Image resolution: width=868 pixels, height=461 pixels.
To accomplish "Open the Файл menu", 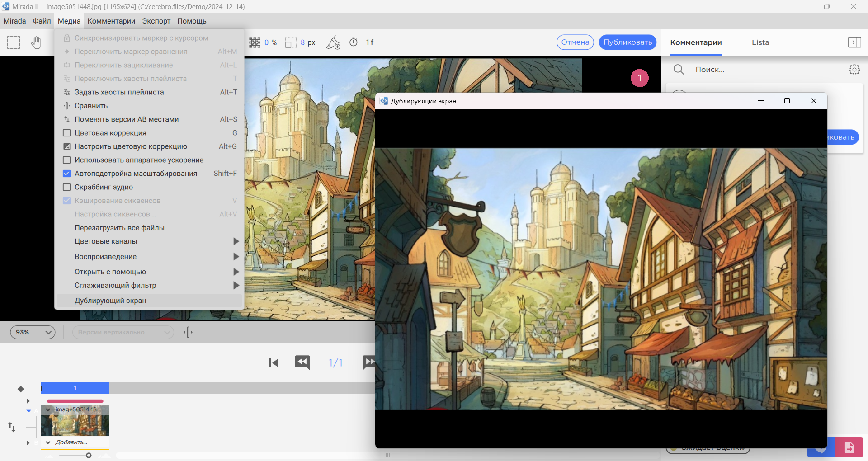I will coord(42,21).
